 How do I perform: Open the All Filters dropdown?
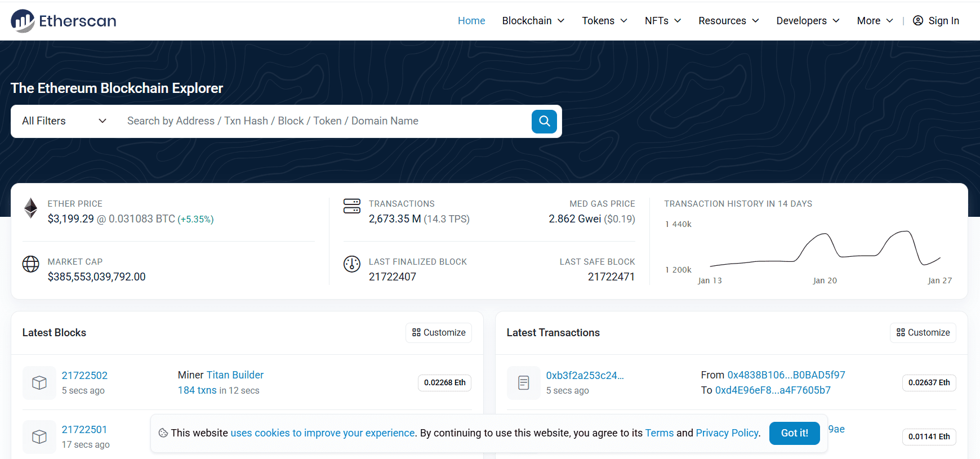pos(64,121)
